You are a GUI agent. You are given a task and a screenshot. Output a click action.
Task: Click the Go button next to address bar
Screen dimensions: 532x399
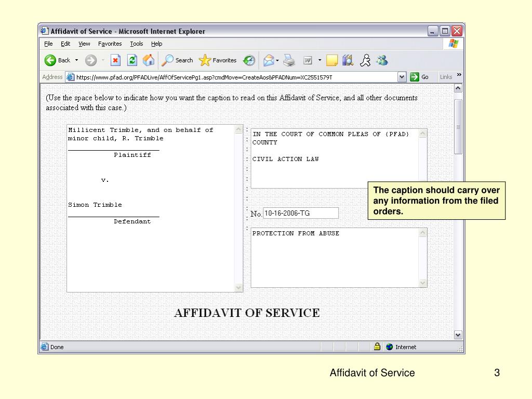[419, 77]
